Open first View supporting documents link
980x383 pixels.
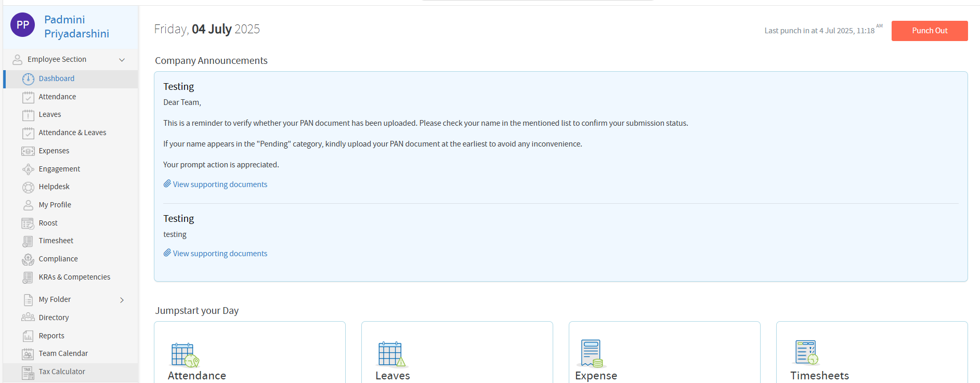click(x=219, y=184)
